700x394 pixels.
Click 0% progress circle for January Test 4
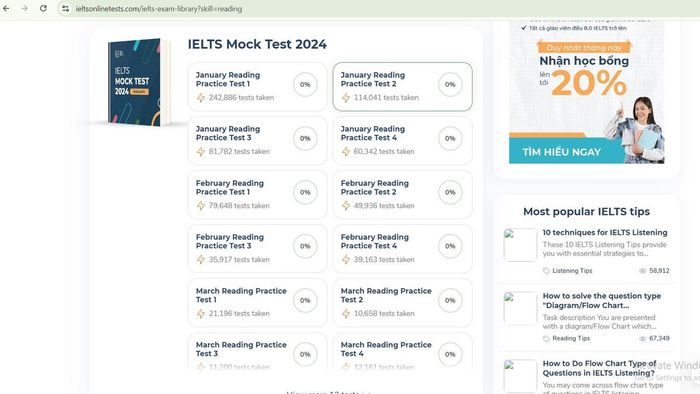tap(450, 138)
